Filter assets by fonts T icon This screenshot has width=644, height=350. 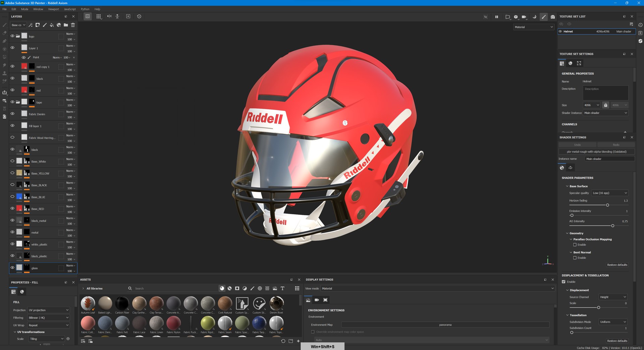tap(282, 288)
